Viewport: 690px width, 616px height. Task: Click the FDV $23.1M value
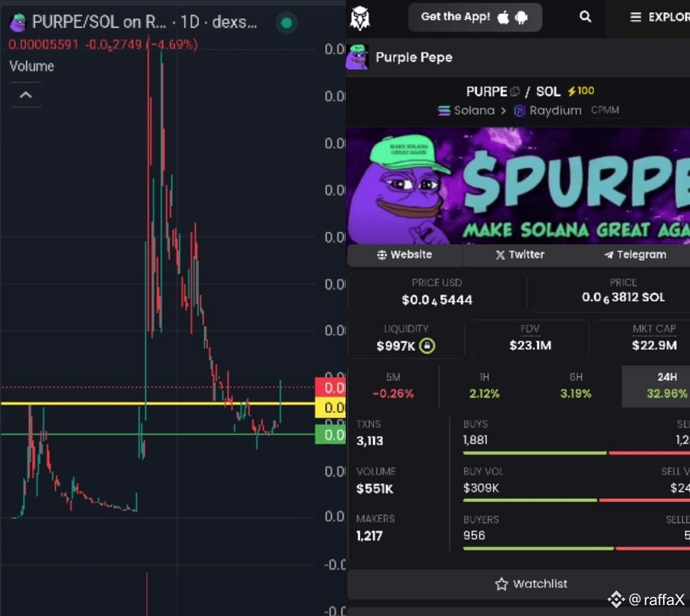point(530,345)
